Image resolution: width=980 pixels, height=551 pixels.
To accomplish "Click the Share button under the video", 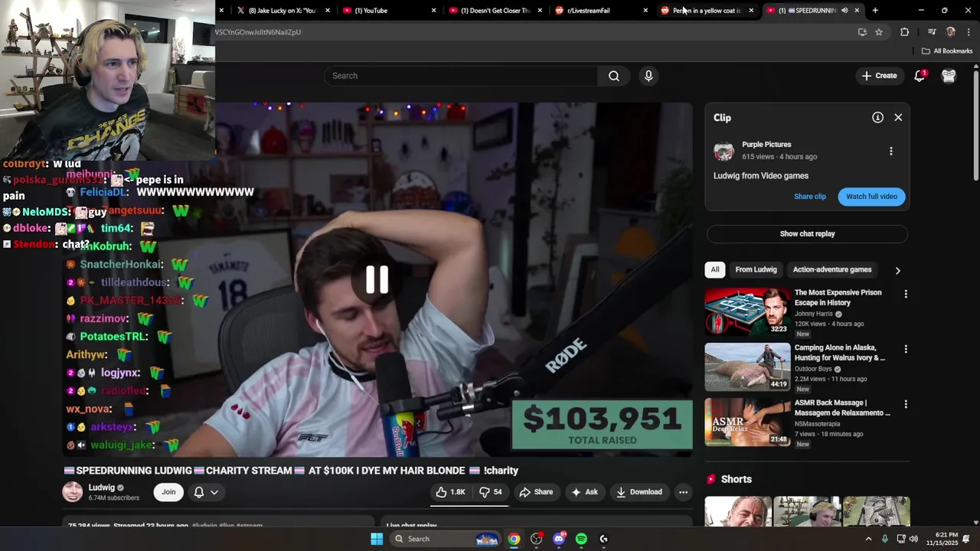I will click(x=536, y=492).
